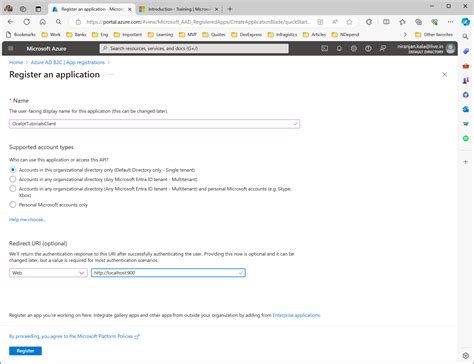Open the tab actions menu icon
Viewport: 474px width, 364px height.
pos(38,9)
